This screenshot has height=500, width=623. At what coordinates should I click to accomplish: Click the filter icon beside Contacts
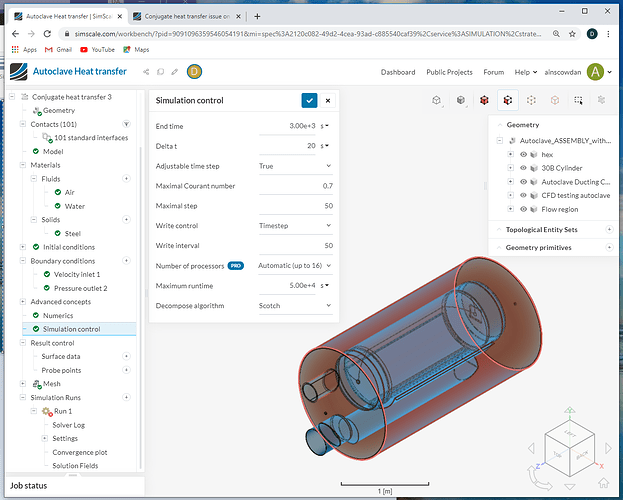coord(126,124)
